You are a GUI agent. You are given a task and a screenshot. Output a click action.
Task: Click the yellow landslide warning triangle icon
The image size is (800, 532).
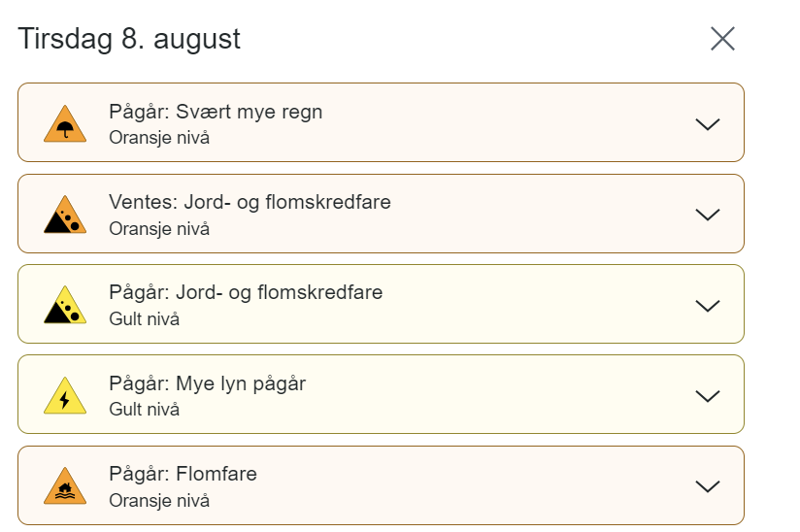pyautogui.click(x=65, y=305)
